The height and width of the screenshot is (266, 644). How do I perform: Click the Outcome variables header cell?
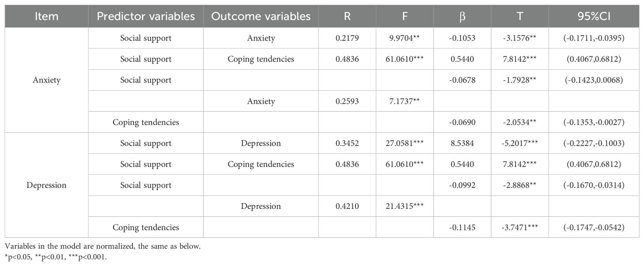[261, 16]
